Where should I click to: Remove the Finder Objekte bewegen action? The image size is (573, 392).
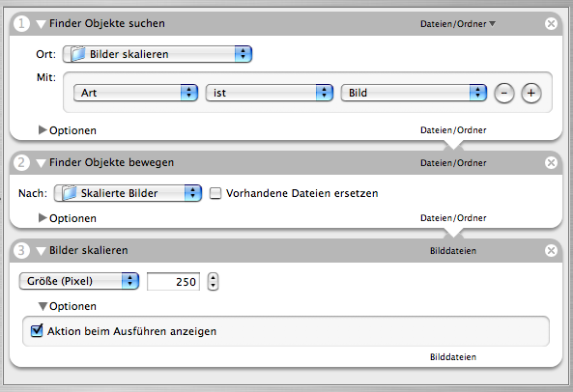click(x=551, y=163)
